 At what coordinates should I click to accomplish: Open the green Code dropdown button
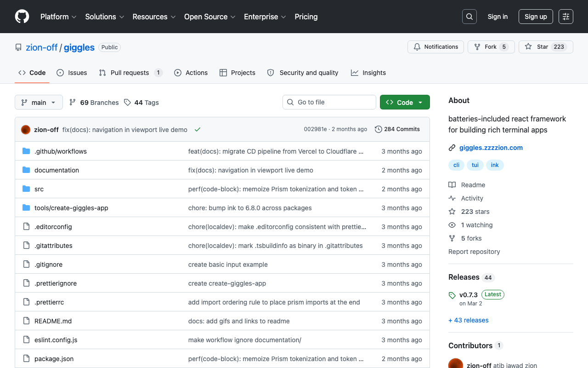(x=405, y=102)
